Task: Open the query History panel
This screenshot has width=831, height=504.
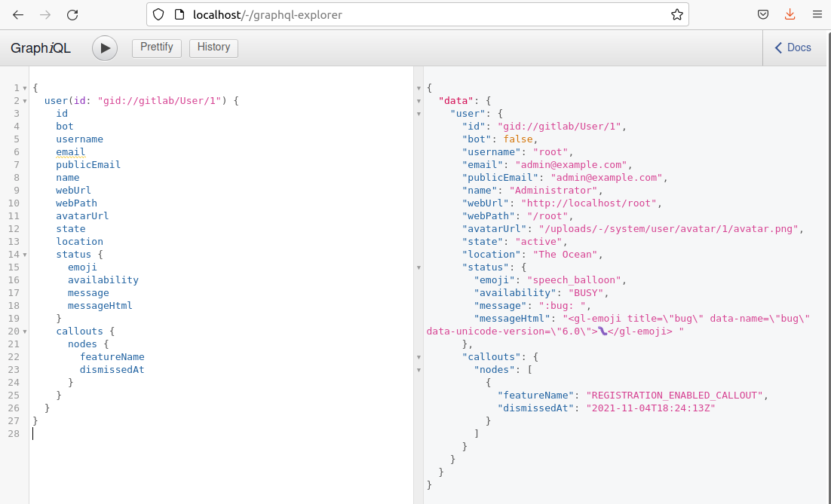Action: click(x=213, y=47)
